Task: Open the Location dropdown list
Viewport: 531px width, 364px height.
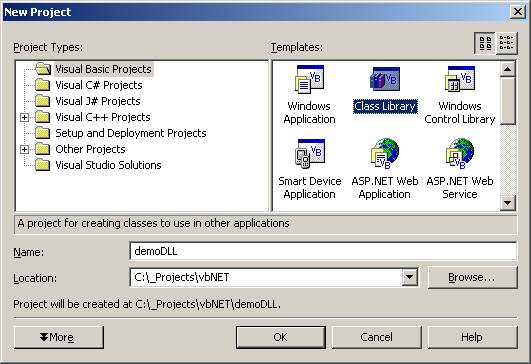Action: (x=409, y=277)
